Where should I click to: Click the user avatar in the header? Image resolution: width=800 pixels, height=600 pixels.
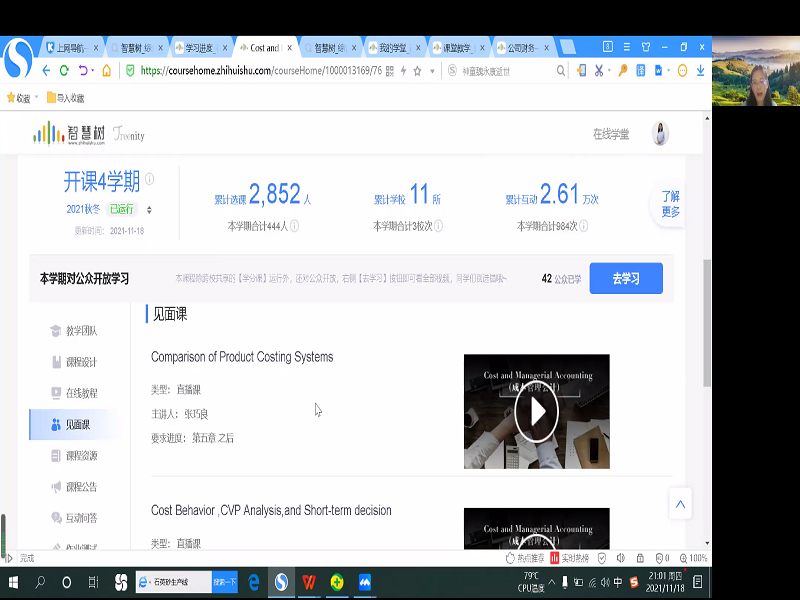point(660,134)
